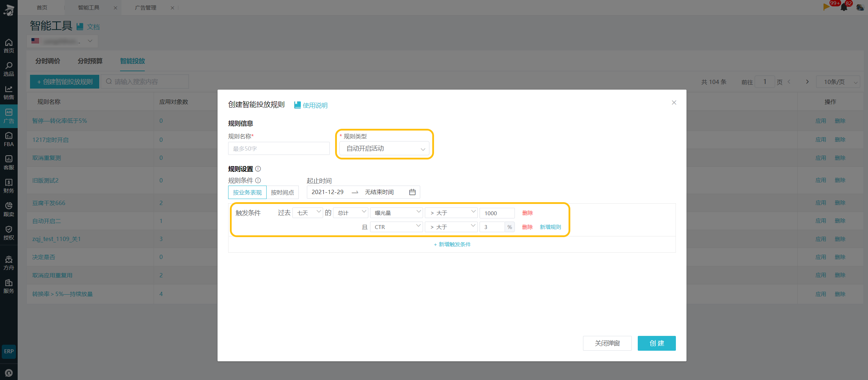Open the CTR metric dropdown
The width and height of the screenshot is (868, 380).
point(396,227)
